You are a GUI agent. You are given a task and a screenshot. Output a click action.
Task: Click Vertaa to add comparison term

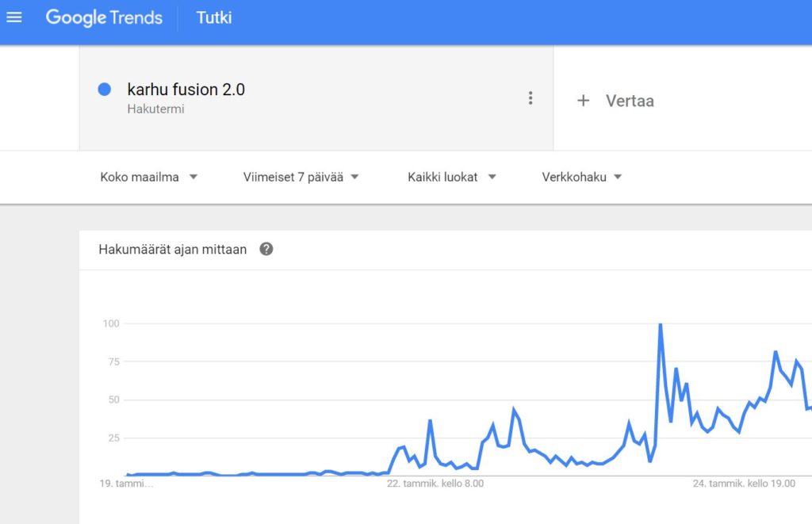pyautogui.click(x=630, y=101)
